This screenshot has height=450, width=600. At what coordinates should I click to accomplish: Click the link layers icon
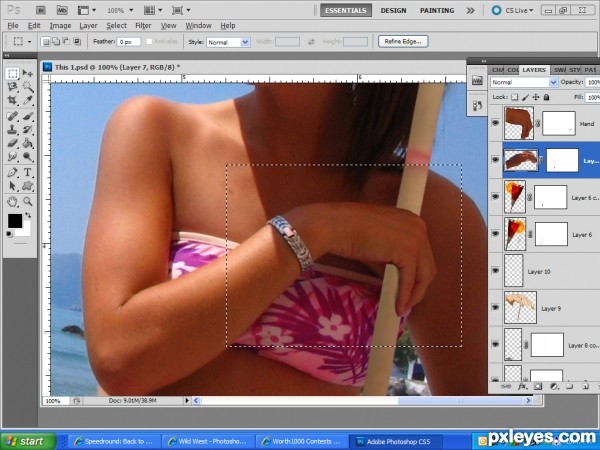click(x=506, y=387)
